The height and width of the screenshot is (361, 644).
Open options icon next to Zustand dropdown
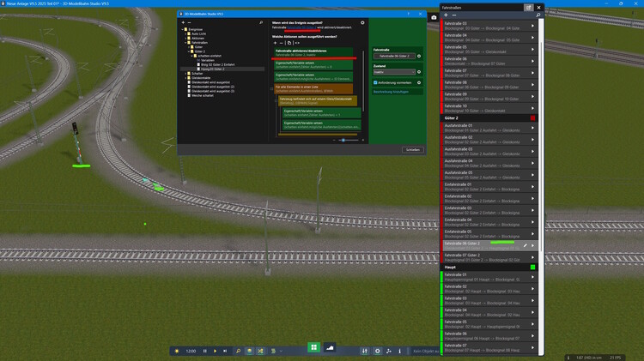coord(419,72)
